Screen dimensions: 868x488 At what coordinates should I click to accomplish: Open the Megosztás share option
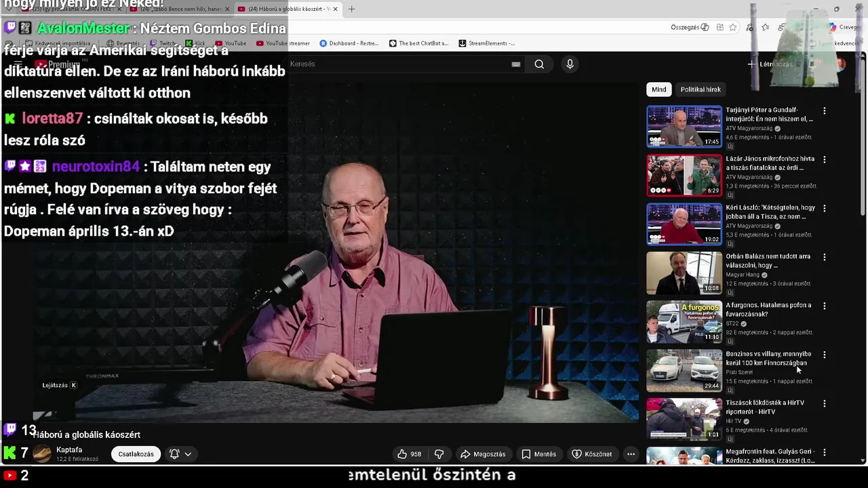pyautogui.click(x=483, y=454)
